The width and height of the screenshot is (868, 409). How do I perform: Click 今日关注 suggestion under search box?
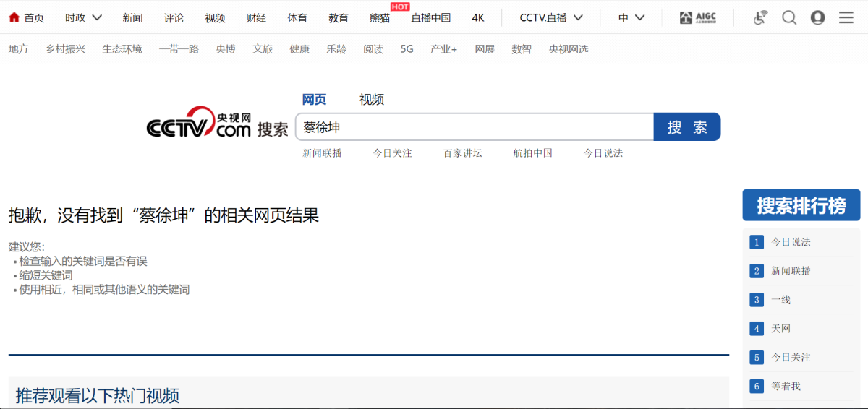click(392, 153)
